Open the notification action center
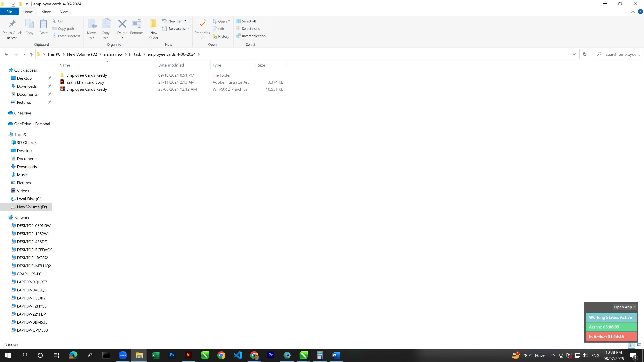644x362 pixels. point(633,355)
